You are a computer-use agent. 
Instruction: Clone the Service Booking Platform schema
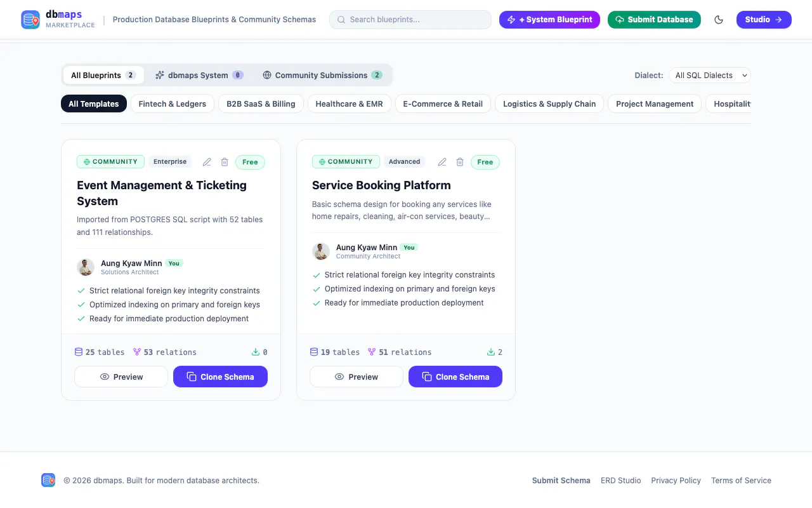[x=455, y=377]
